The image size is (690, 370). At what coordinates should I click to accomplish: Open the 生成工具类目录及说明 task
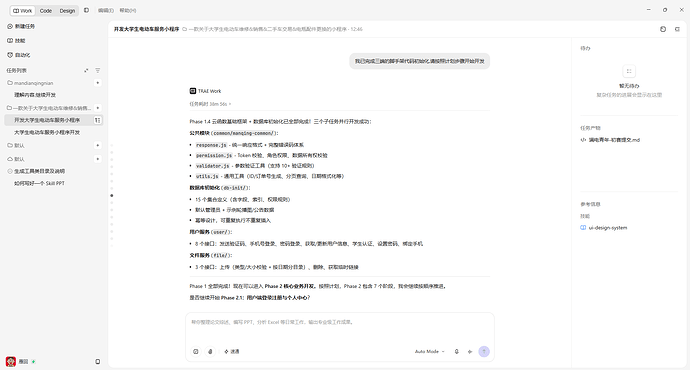pos(39,171)
